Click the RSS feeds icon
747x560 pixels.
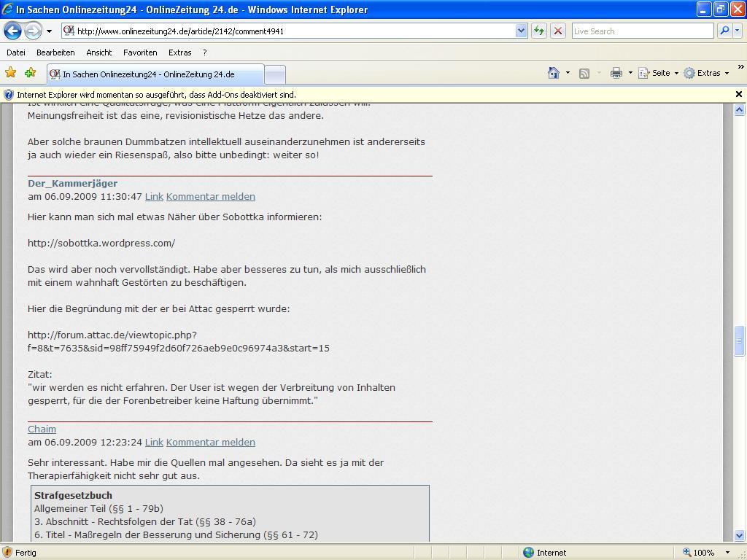[x=584, y=74]
